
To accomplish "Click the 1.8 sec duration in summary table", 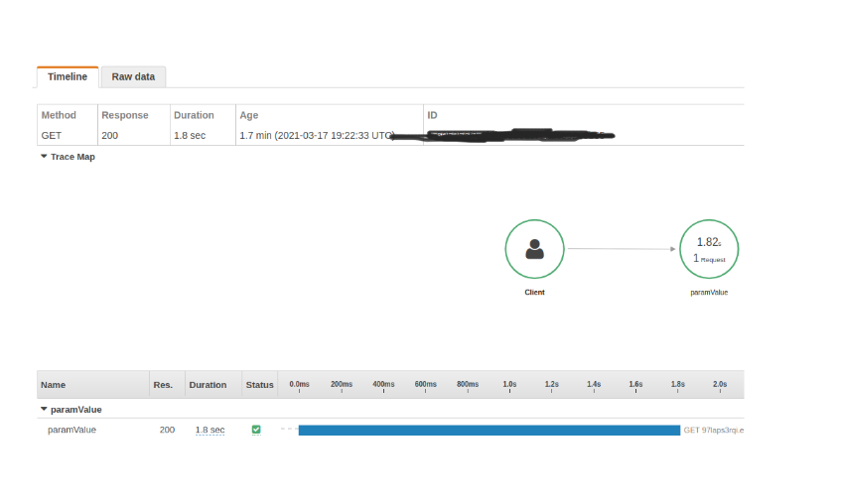I will (190, 136).
